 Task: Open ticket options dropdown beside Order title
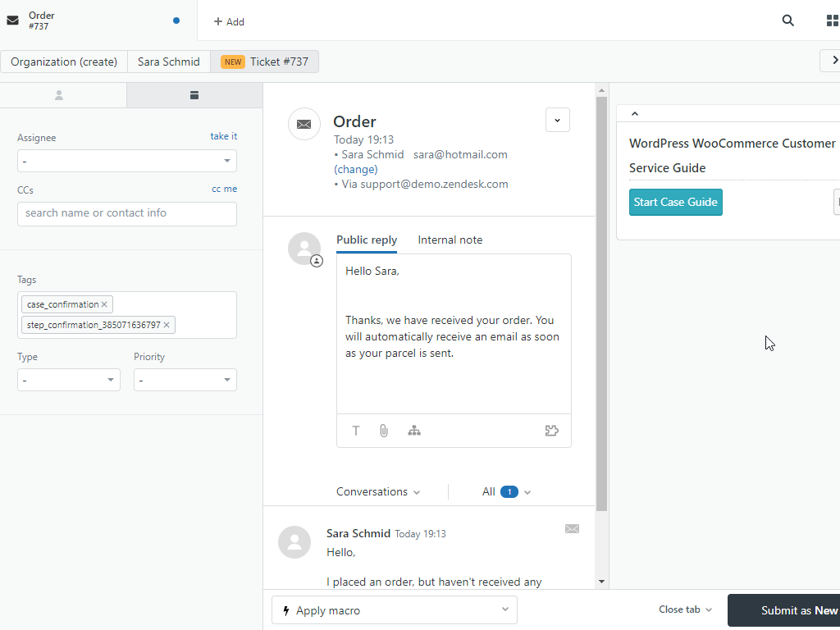coord(558,120)
